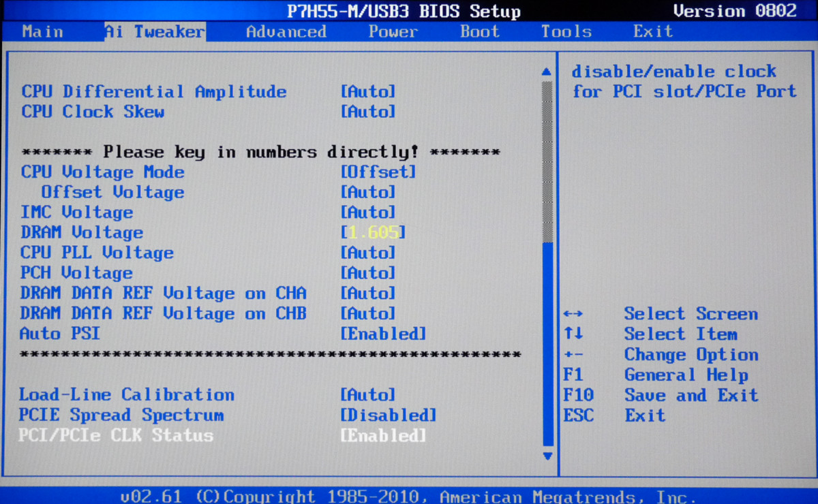Select the CPU Voltage Mode label
This screenshot has height=504, width=818.
(x=102, y=172)
